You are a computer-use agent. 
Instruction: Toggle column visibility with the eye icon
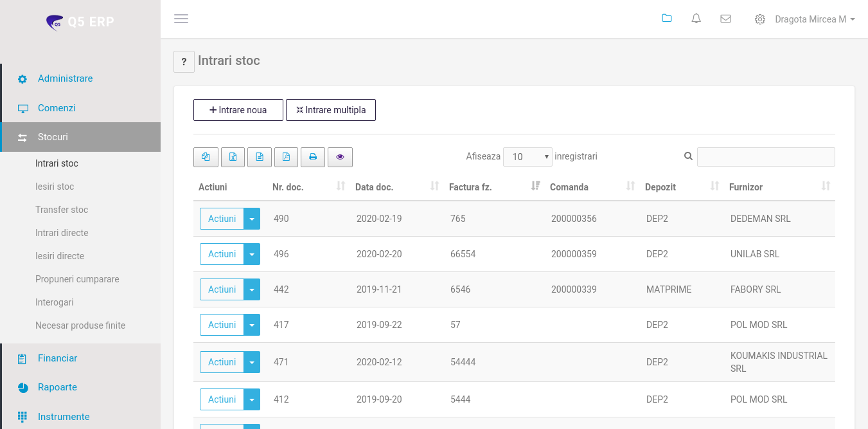click(x=340, y=157)
